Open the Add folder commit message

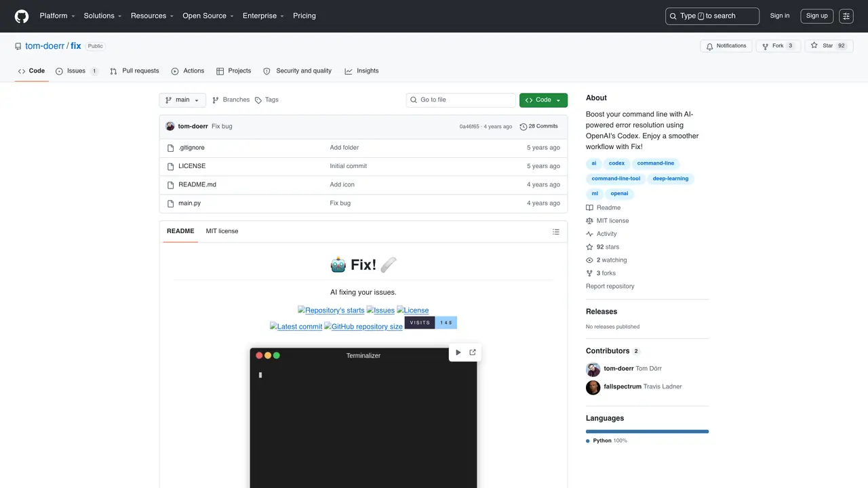[344, 148]
